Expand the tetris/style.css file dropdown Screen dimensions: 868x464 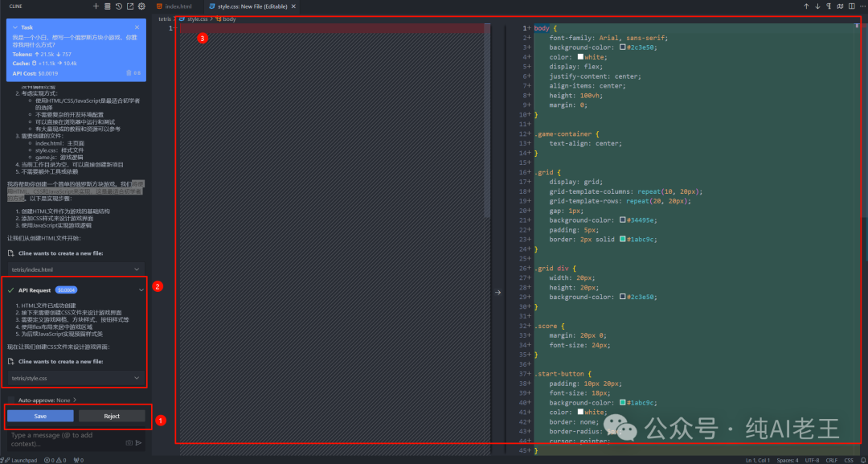coord(137,378)
